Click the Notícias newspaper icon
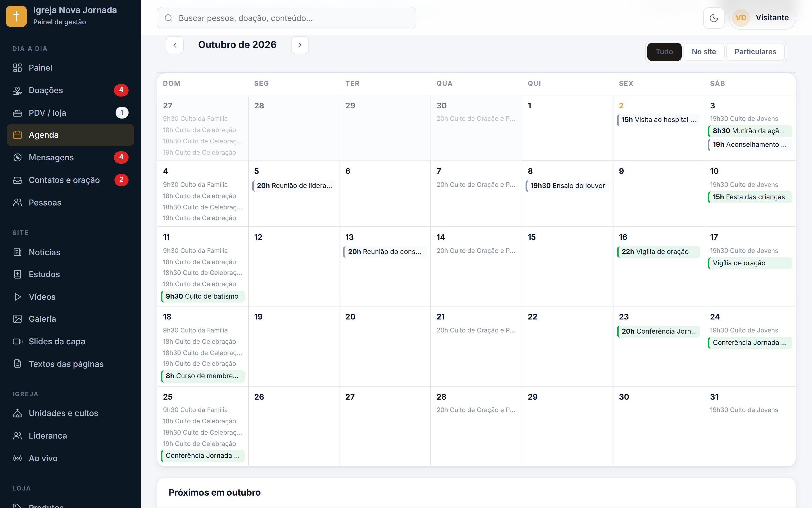Screen dimensions: 812x508 click(17, 252)
